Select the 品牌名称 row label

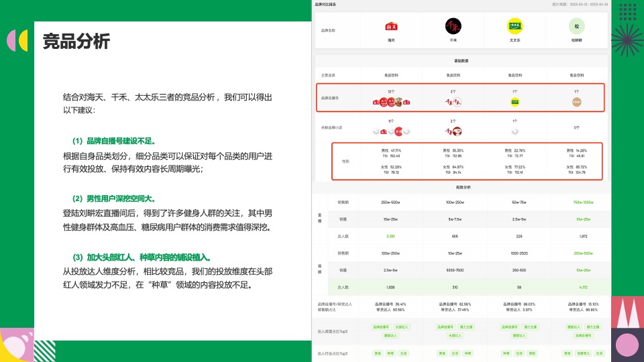[x=328, y=30]
